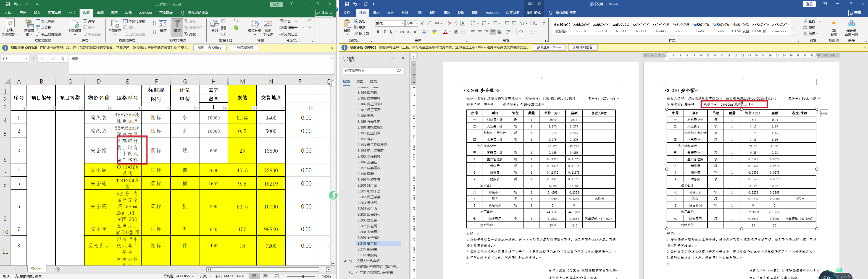
Task: Click Word's Format Painter tool
Action: click(361, 34)
